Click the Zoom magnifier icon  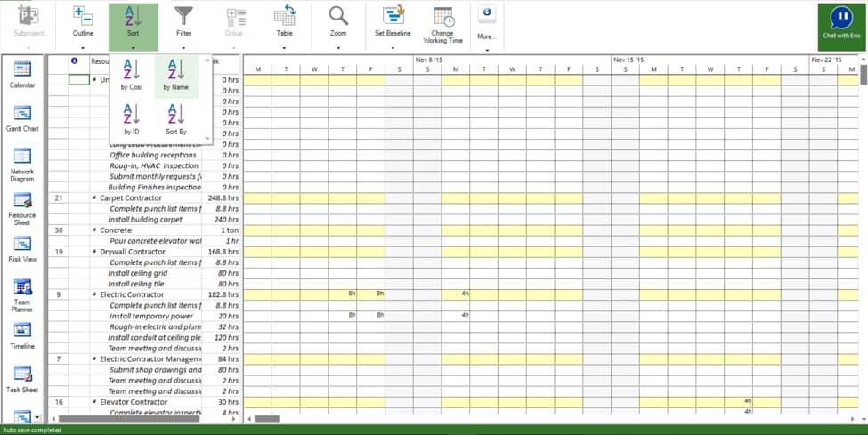tap(338, 21)
